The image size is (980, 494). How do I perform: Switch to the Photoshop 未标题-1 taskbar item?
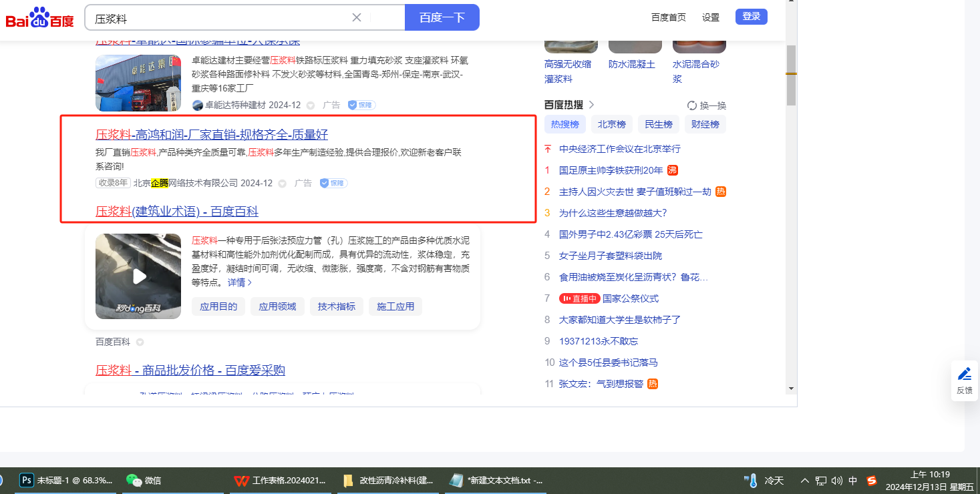pyautogui.click(x=66, y=480)
